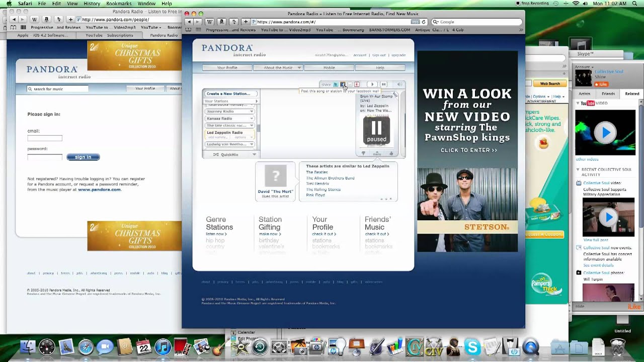644x362 pixels.
Task: Click the red bookmark share icon
Action: pyautogui.click(x=357, y=84)
